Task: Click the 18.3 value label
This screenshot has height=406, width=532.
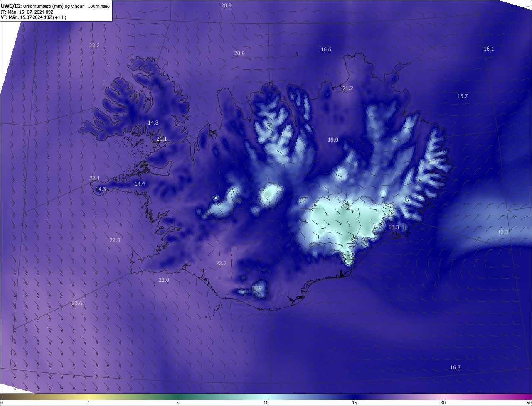Action: (394, 227)
